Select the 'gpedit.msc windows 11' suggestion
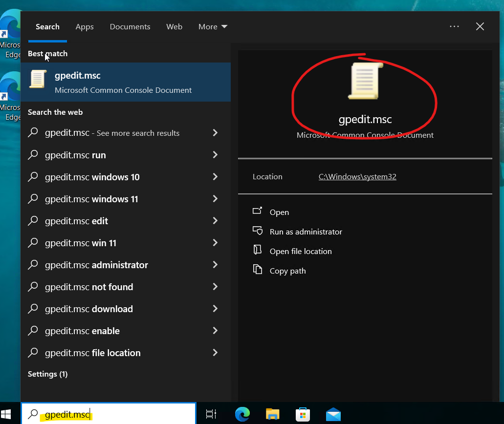This screenshot has width=504, height=424. point(126,199)
